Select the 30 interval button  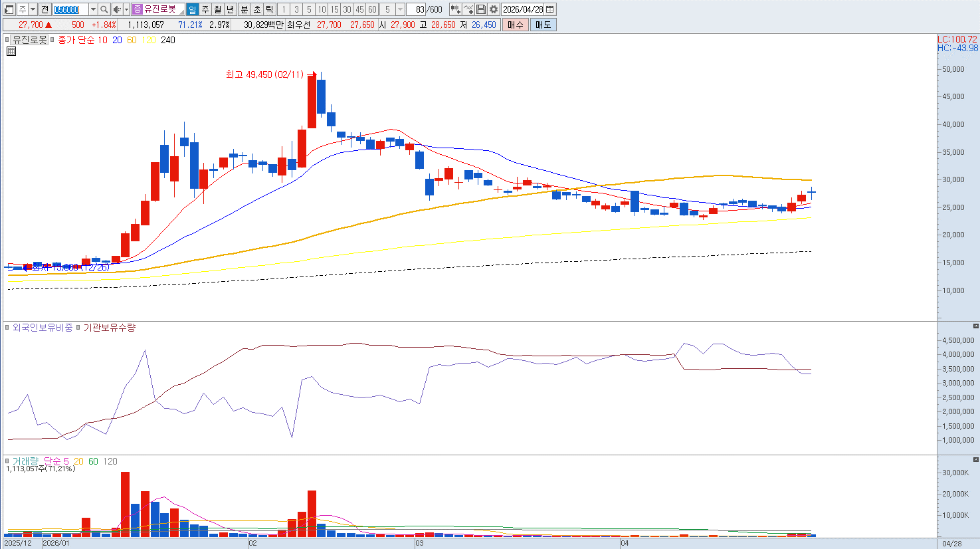click(x=347, y=9)
